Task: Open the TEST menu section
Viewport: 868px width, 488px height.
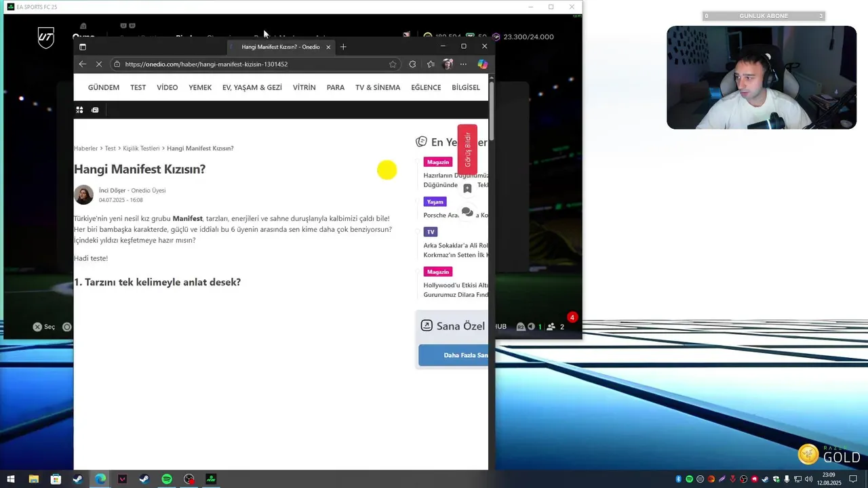Action: click(138, 87)
